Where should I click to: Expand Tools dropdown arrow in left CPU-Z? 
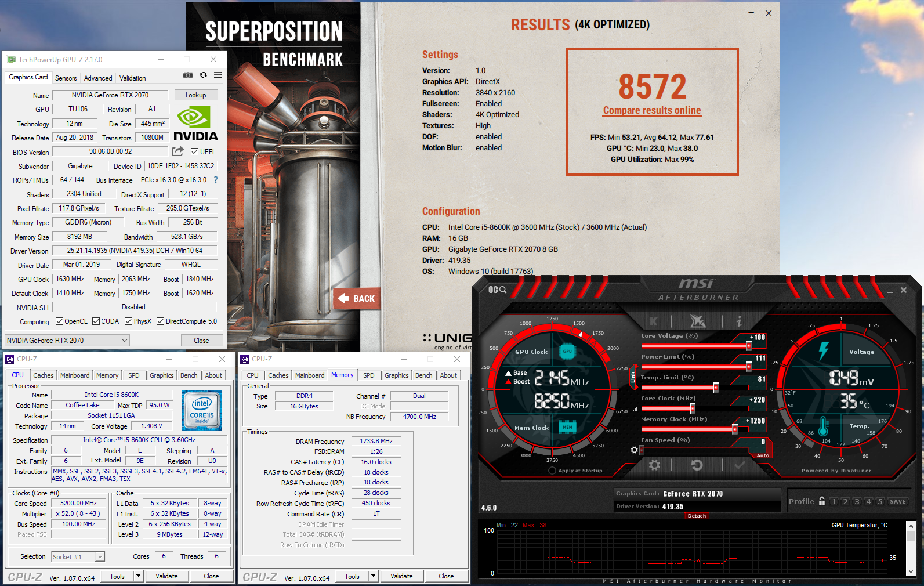(x=138, y=576)
